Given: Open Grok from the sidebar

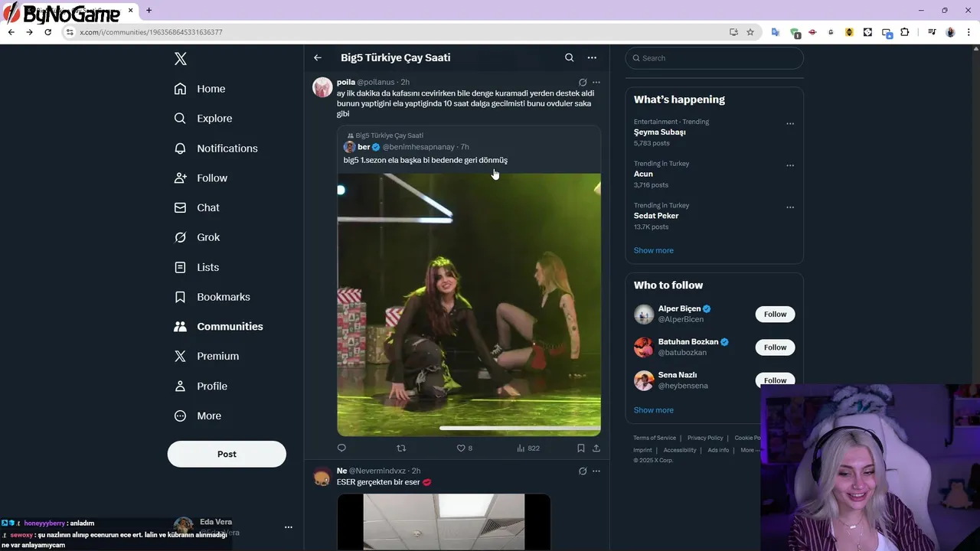Looking at the screenshot, I should coord(197,237).
